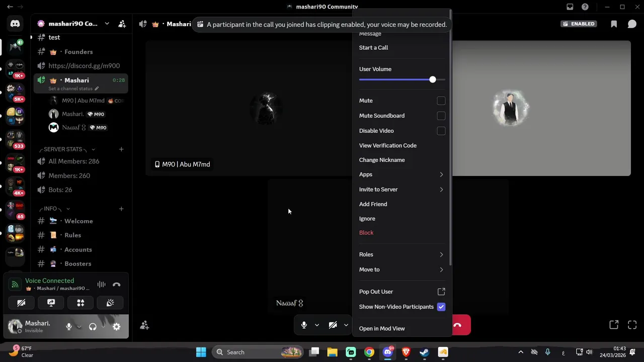644x362 pixels.
Task: Tick the Disable Video checkbox
Action: (x=441, y=131)
